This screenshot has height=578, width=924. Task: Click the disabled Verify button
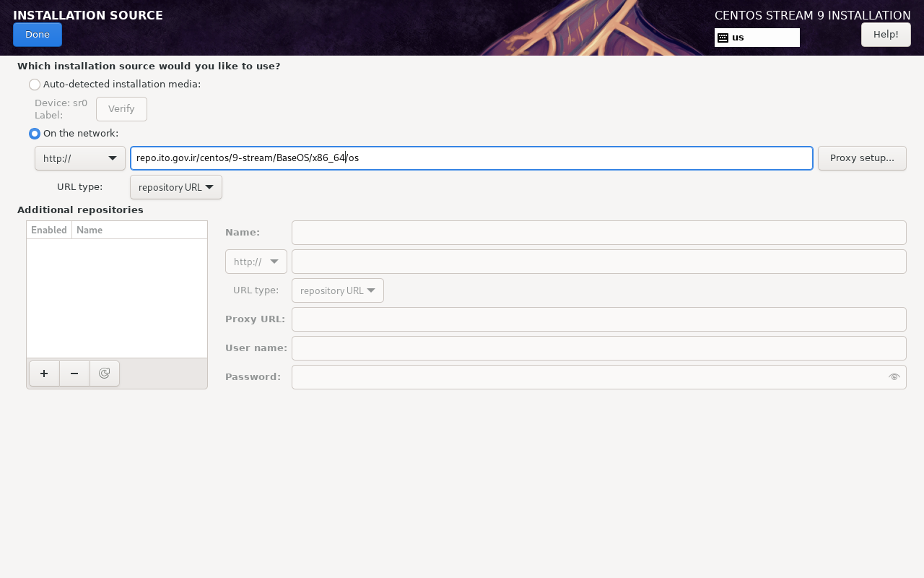[x=121, y=109]
